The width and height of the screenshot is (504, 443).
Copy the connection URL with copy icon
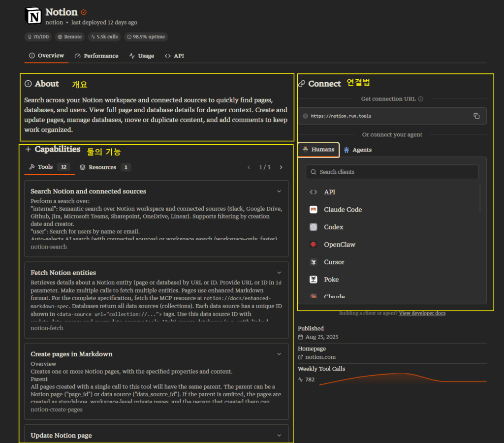[476, 116]
